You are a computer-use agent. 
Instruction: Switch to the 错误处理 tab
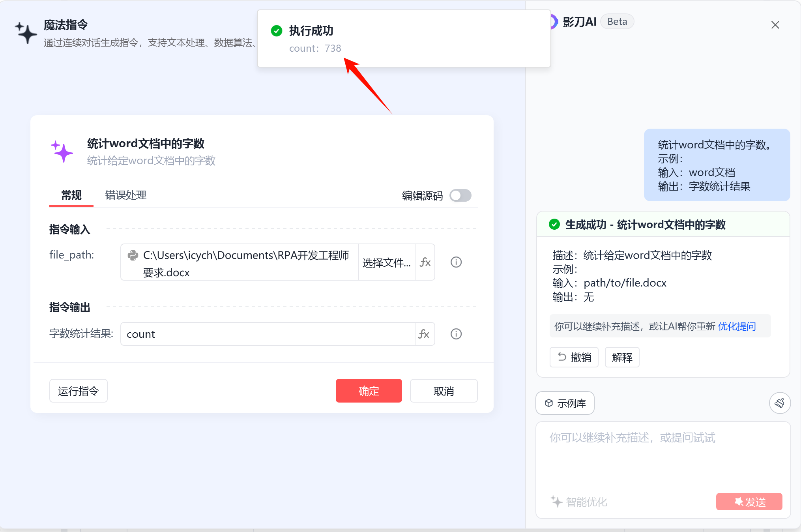125,195
